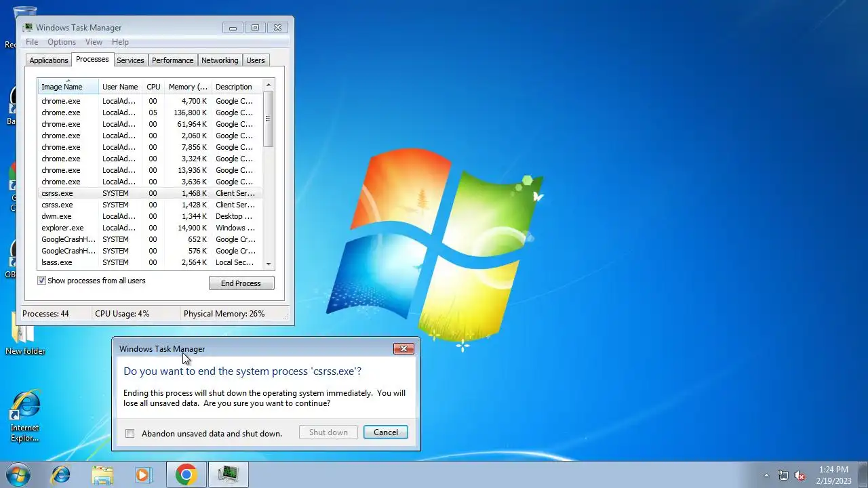Click the Shut down button
The height and width of the screenshot is (488, 868).
[x=328, y=432]
